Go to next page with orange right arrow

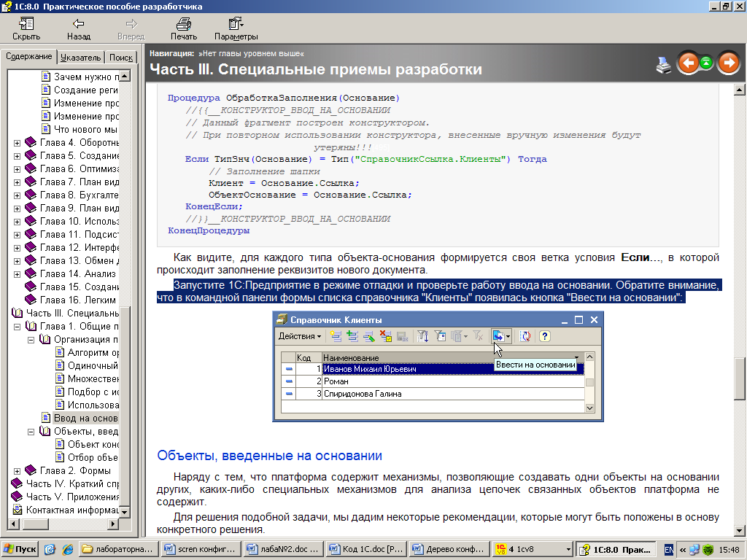coord(728,63)
